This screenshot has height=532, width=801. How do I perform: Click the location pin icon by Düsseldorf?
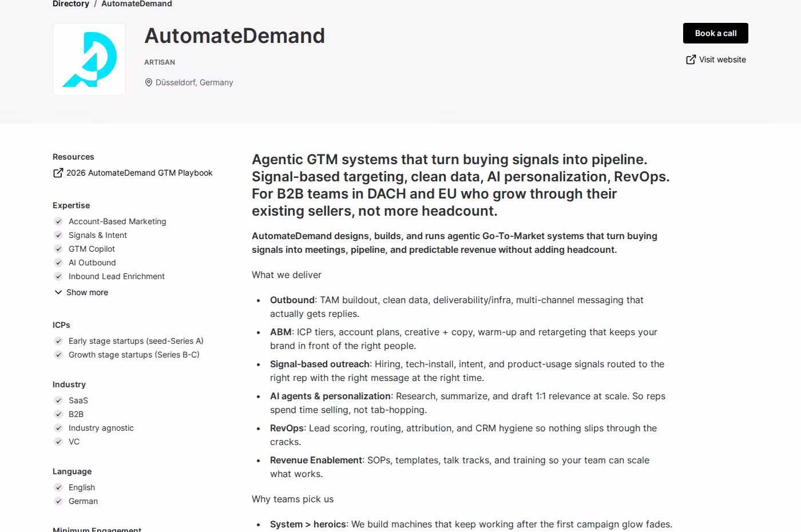[149, 82]
